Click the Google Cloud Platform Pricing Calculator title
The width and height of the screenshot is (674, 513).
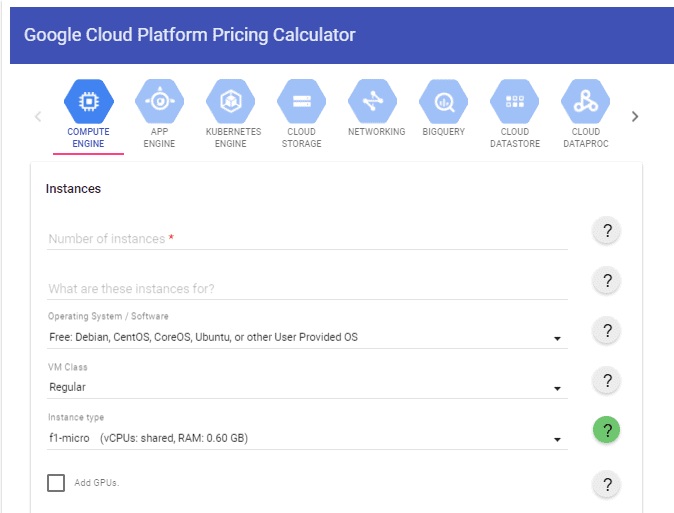click(190, 35)
